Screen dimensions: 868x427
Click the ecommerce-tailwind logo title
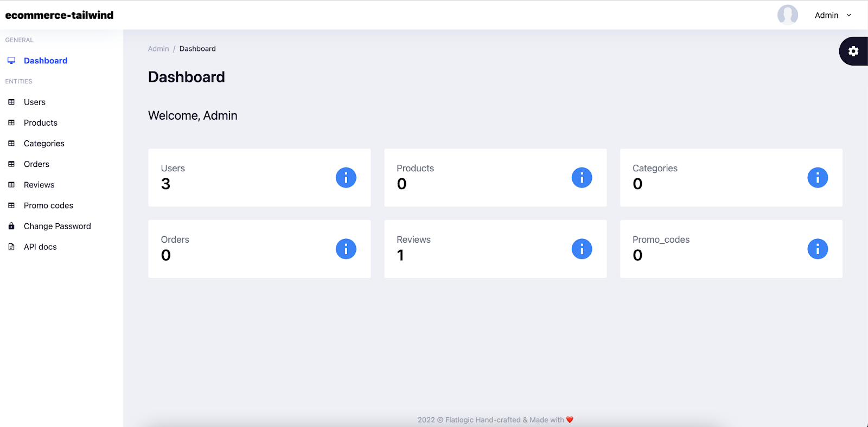[59, 15]
